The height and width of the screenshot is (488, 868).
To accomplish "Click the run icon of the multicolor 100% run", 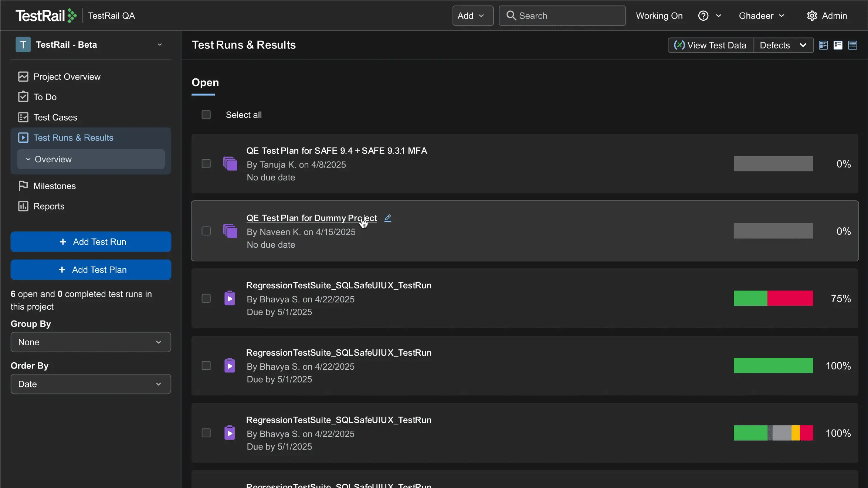I will tap(230, 433).
